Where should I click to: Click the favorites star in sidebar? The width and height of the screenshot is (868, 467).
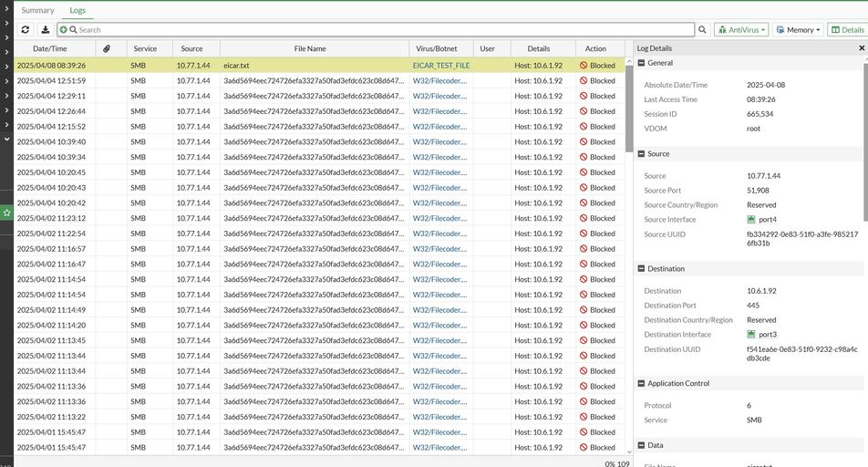pos(6,213)
